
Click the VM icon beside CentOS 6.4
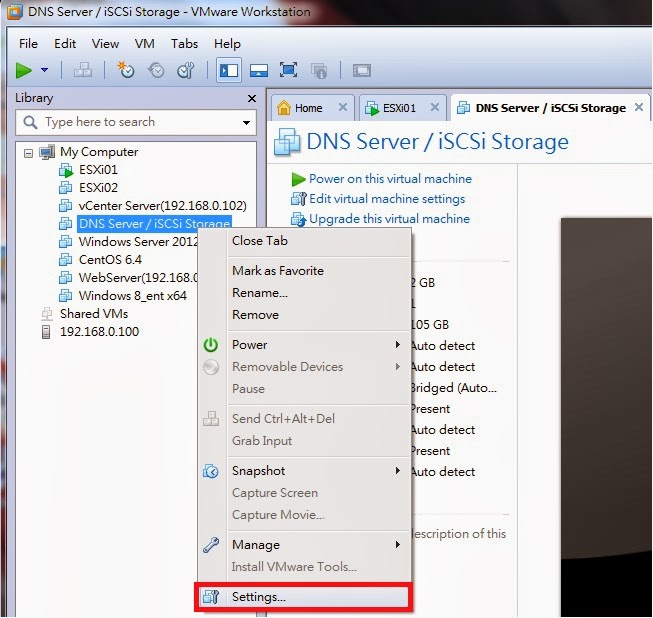click(x=65, y=260)
